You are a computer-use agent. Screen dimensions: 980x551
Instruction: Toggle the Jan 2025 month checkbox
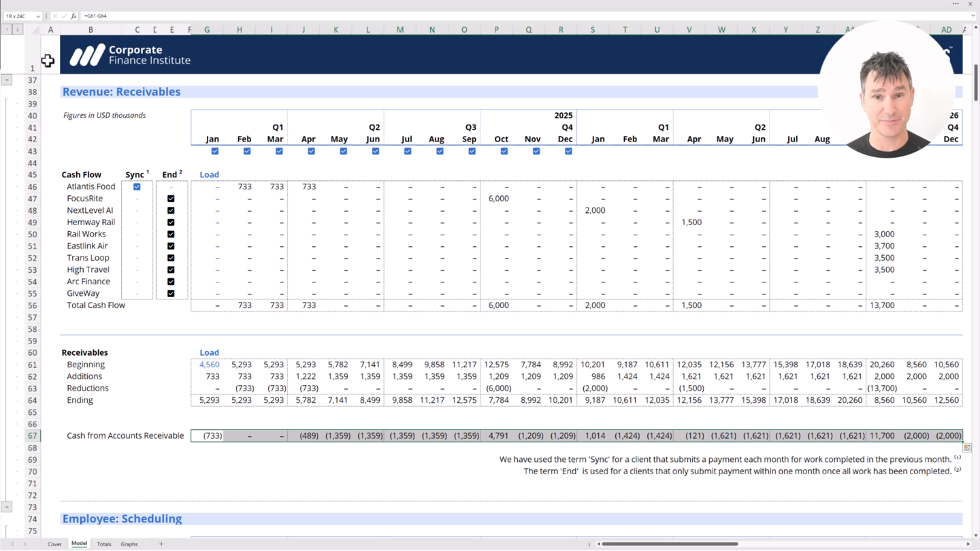click(215, 151)
